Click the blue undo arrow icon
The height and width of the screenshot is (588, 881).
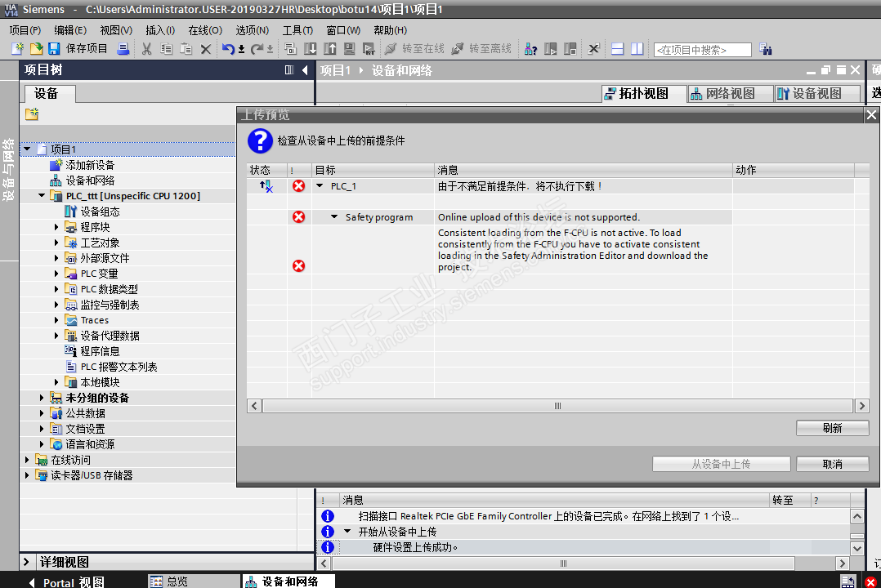(x=228, y=49)
